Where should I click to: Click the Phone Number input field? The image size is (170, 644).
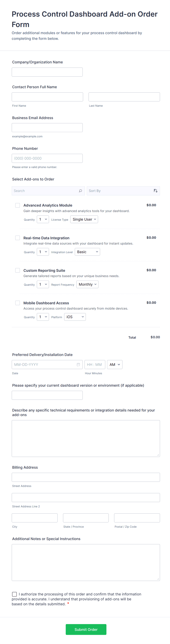[47, 158]
